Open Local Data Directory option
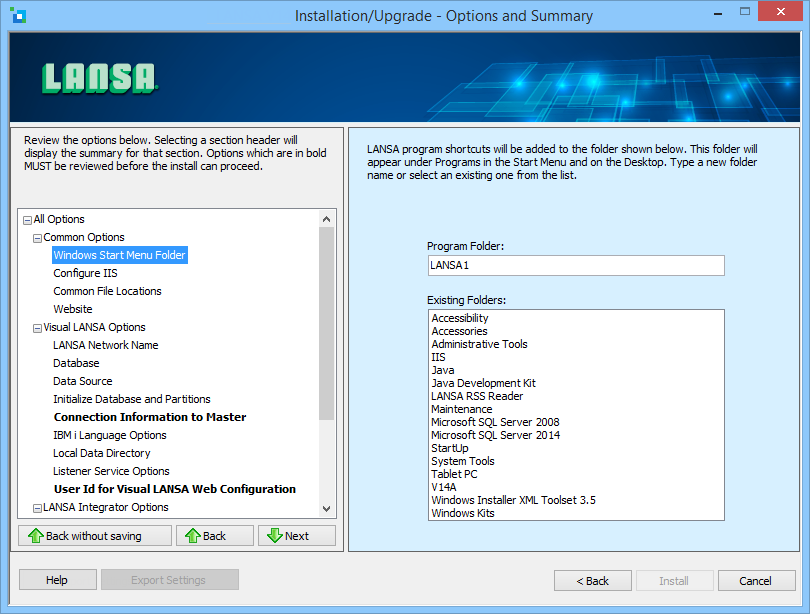The width and height of the screenshot is (810, 614). 102,453
